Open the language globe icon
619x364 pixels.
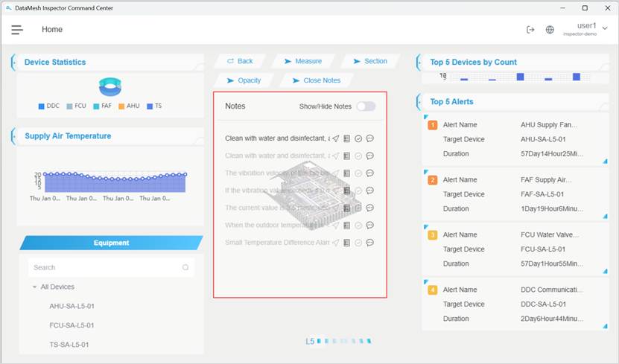(x=550, y=30)
